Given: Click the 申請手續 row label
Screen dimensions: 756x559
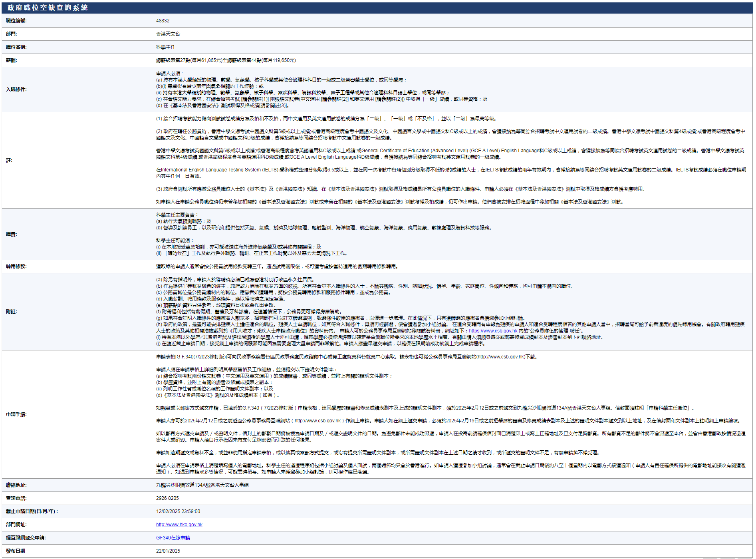Looking at the screenshot, I should pos(16,414).
